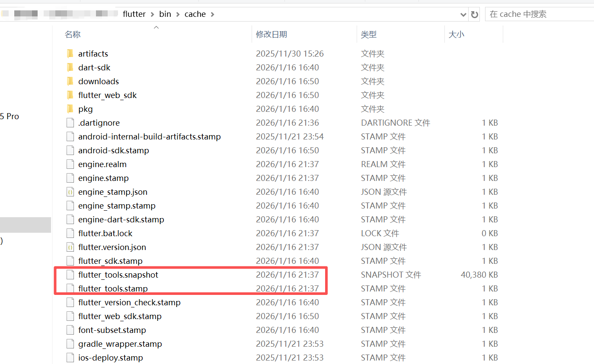The image size is (594, 364).
Task: Expand the chevron after cache in breadcrumb
Action: click(212, 14)
